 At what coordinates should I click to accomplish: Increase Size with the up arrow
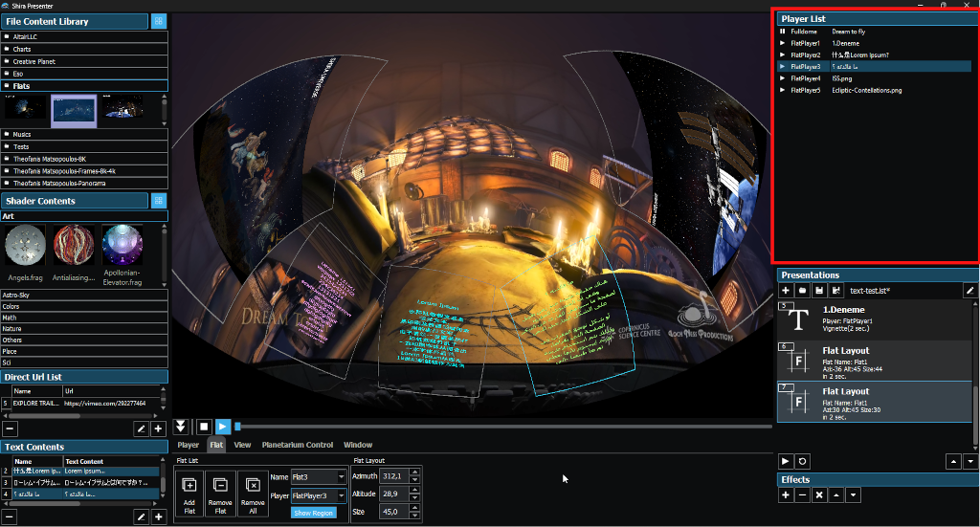(x=415, y=508)
